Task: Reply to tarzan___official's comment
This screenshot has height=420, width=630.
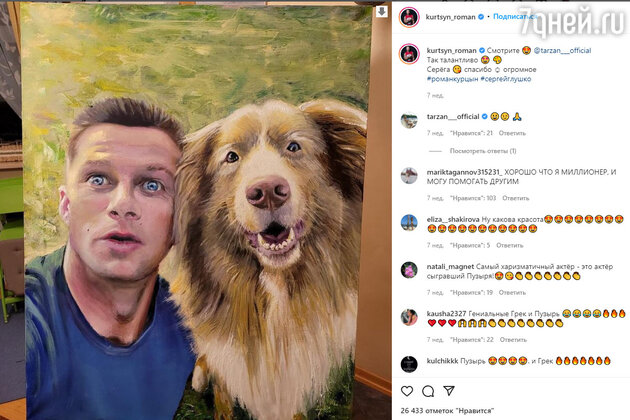Action: pyautogui.click(x=512, y=132)
